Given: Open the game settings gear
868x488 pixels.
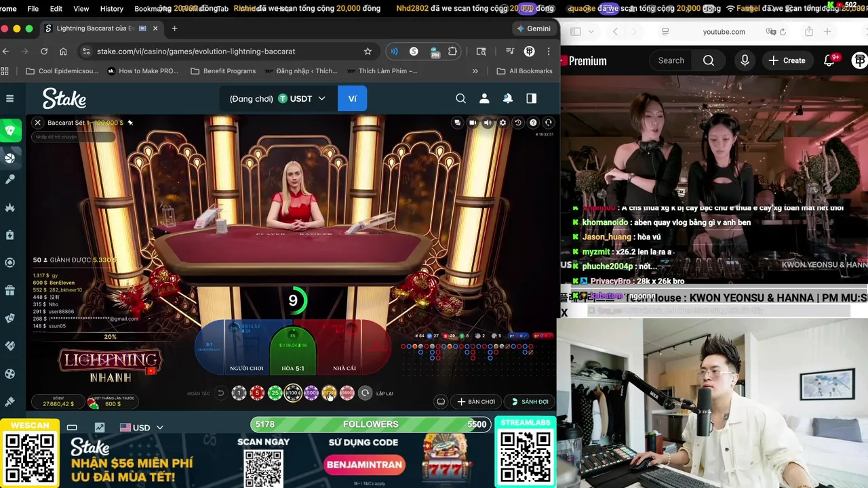Looking at the screenshot, I should (x=502, y=123).
